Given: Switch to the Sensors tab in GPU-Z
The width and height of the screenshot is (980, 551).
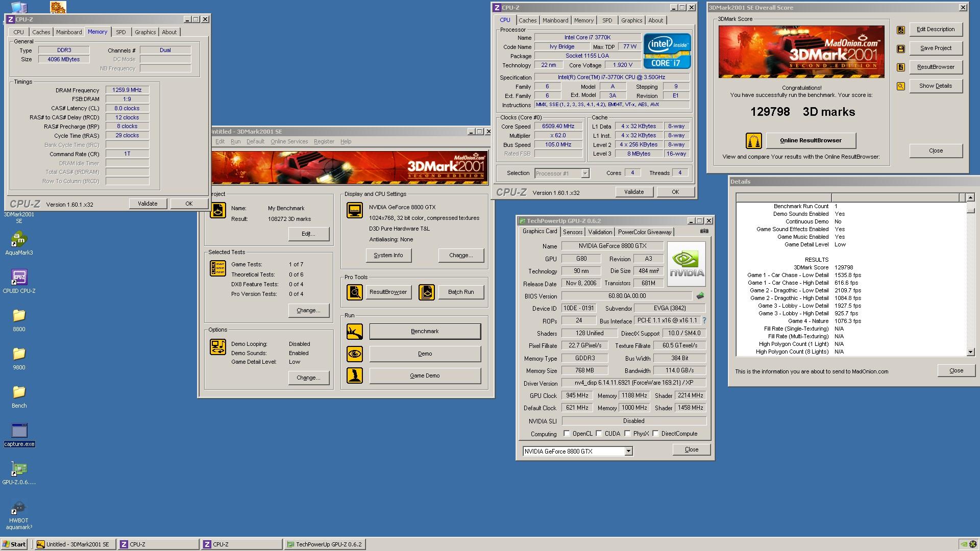Looking at the screenshot, I should point(572,232).
